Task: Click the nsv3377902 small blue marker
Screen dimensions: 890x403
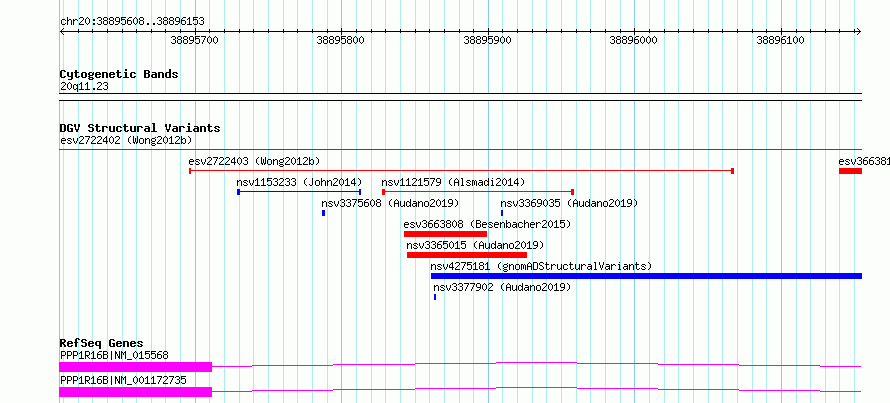Action: coord(435,297)
